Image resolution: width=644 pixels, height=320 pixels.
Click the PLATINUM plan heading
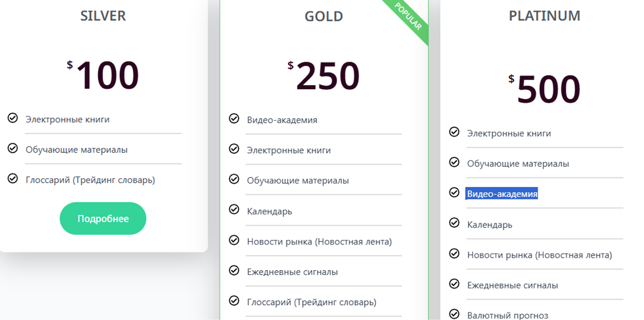click(545, 16)
